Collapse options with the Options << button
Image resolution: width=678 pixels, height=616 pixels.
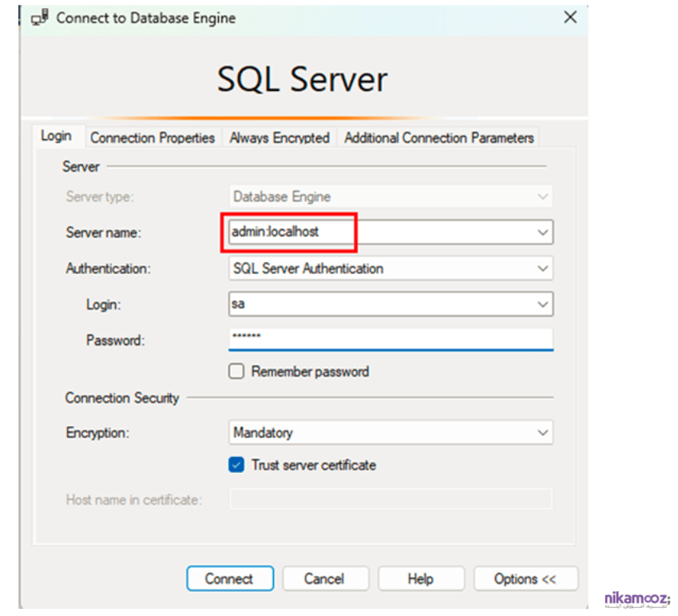pyautogui.click(x=525, y=579)
